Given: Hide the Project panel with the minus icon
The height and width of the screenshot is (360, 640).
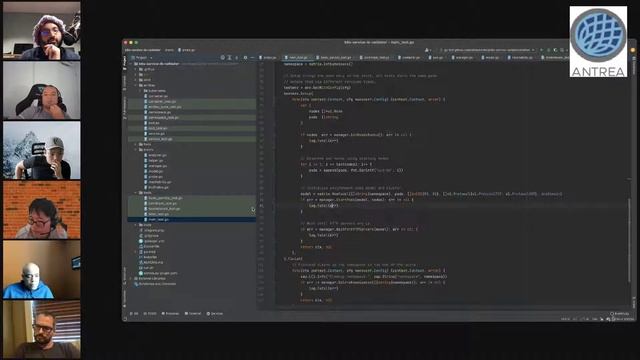Looking at the screenshot, I should point(252,58).
